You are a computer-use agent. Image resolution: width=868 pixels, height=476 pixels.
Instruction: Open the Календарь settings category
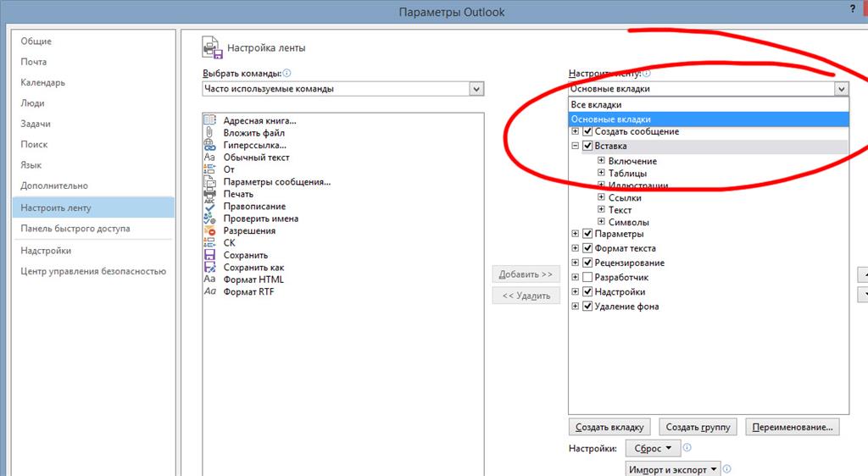point(42,82)
